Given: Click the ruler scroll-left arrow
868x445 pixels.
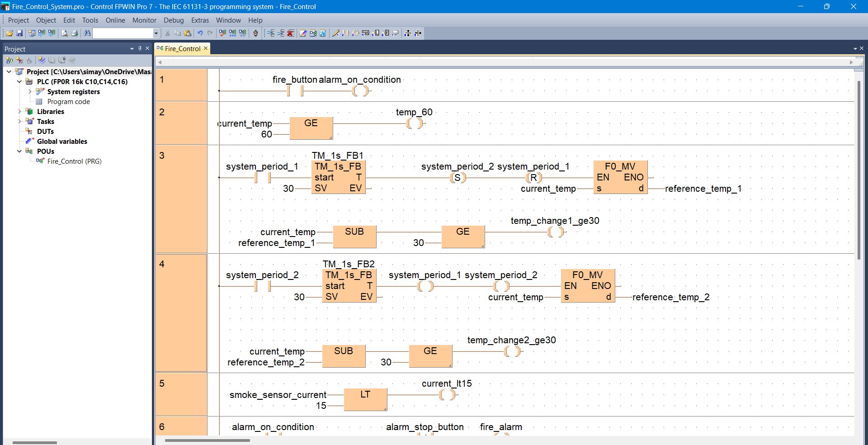Looking at the screenshot, I should (x=160, y=62).
